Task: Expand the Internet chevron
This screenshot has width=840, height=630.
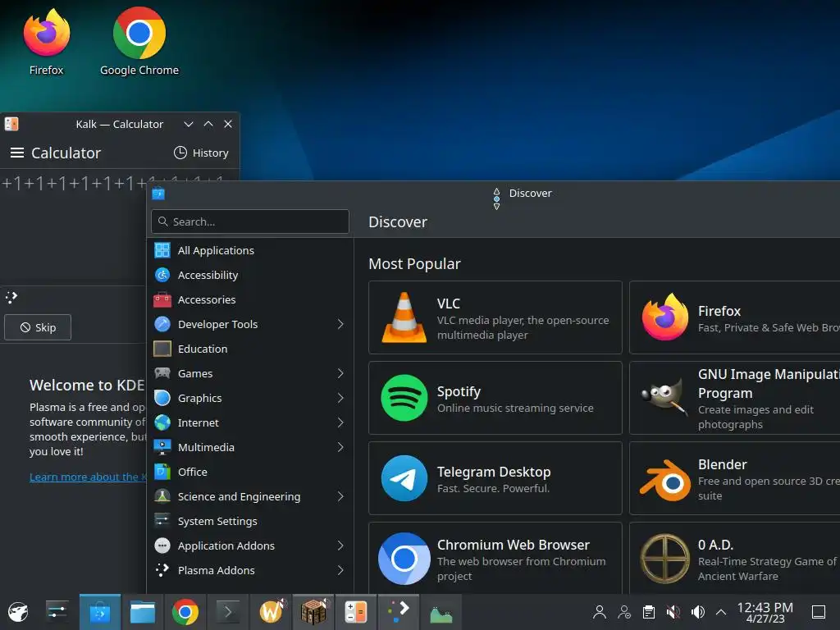Action: [x=340, y=422]
